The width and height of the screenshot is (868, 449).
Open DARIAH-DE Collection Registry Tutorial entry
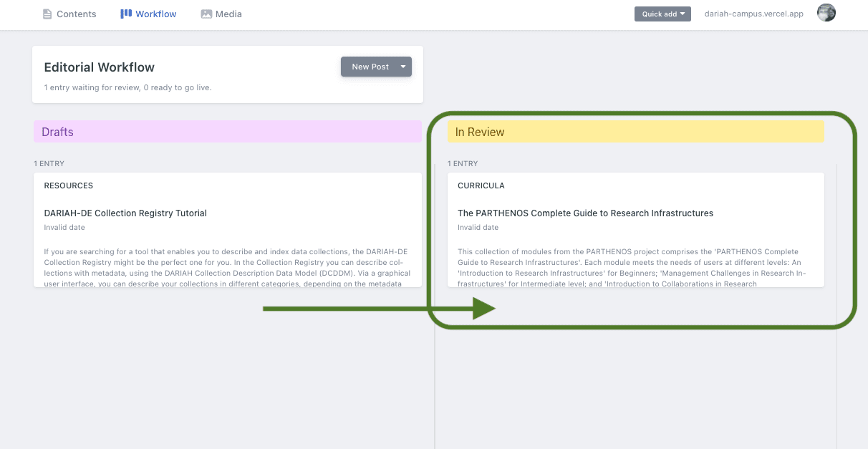click(x=125, y=213)
